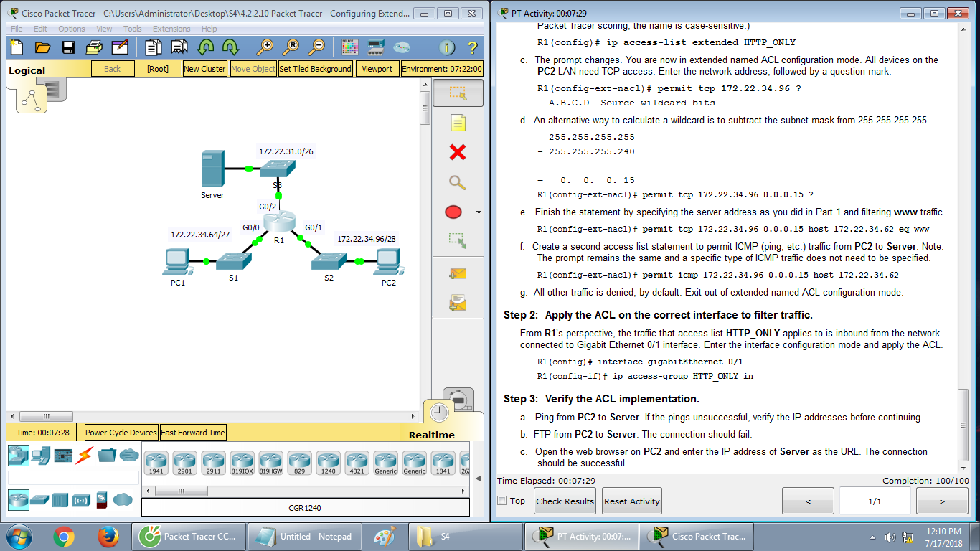Print with the printer icon

coord(94,47)
